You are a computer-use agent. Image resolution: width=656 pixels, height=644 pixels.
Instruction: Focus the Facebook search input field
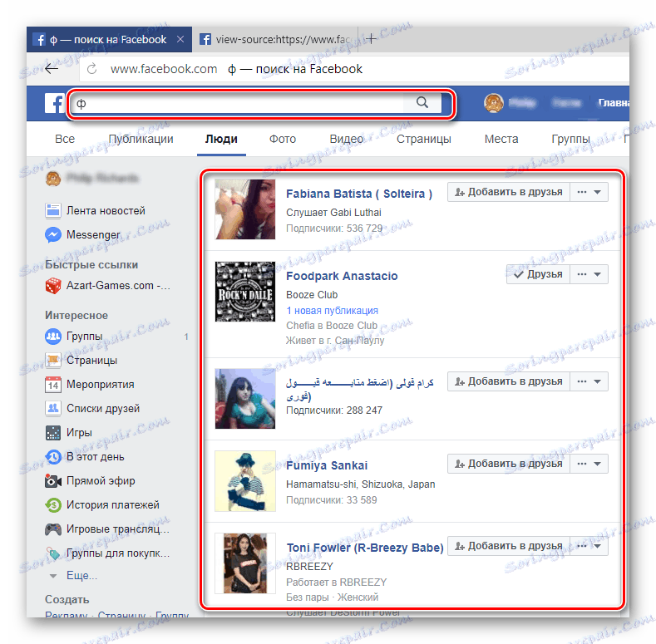pos(237,103)
